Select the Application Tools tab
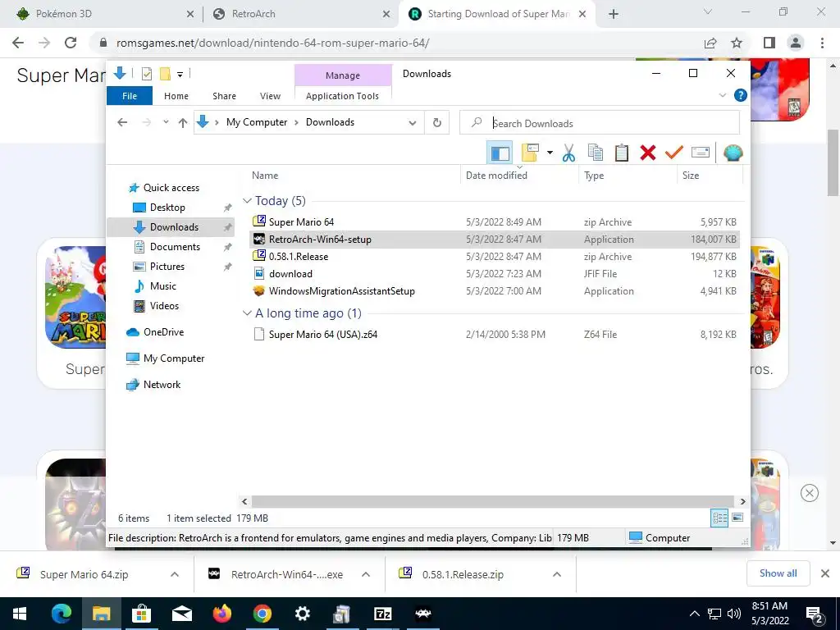 (342, 96)
